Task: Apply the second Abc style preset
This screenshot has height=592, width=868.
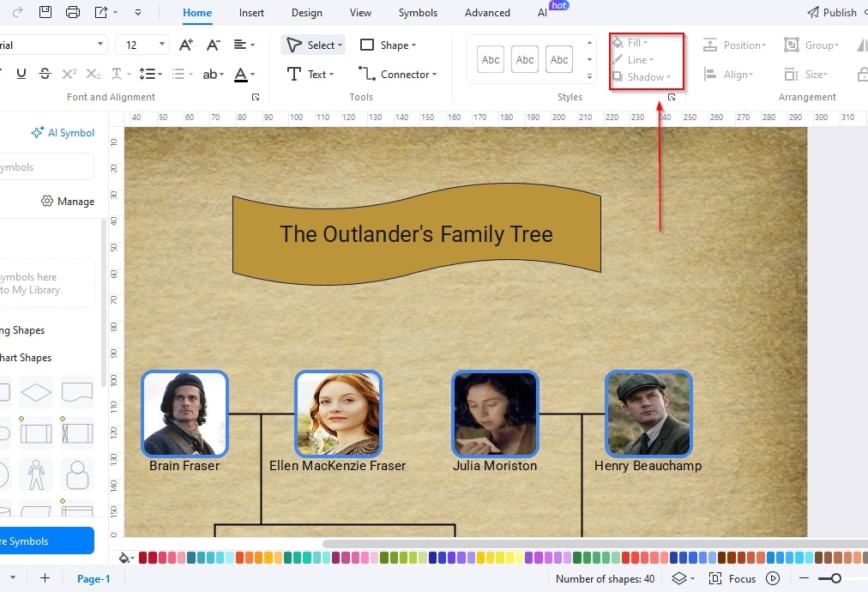Action: pyautogui.click(x=525, y=60)
